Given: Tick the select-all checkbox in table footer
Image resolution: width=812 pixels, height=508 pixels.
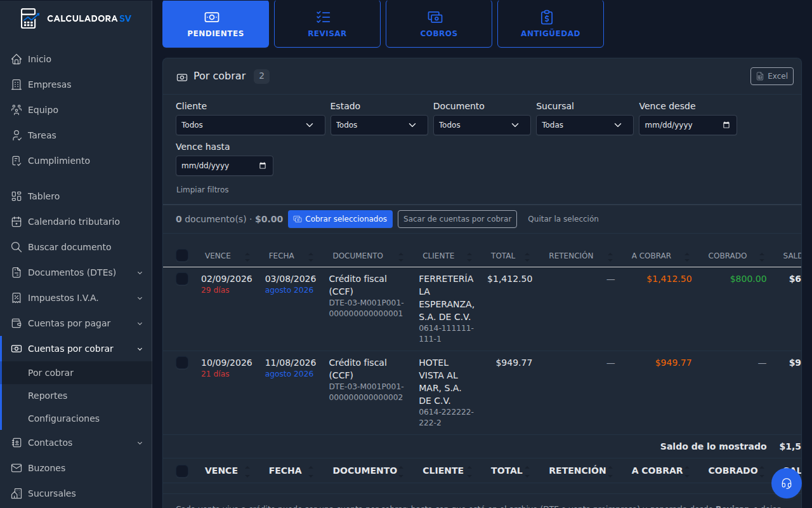Looking at the screenshot, I should tap(182, 471).
